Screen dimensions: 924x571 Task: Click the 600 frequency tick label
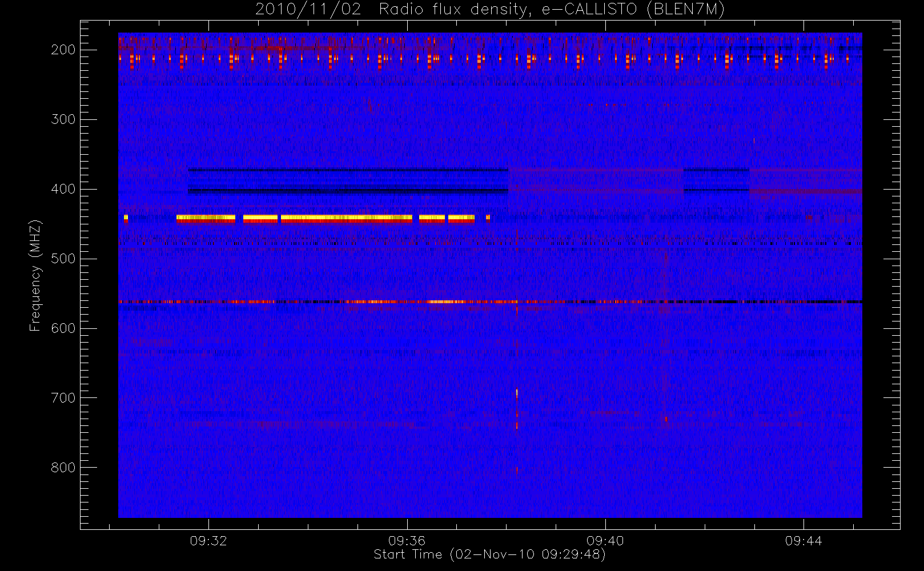pyautogui.click(x=63, y=328)
